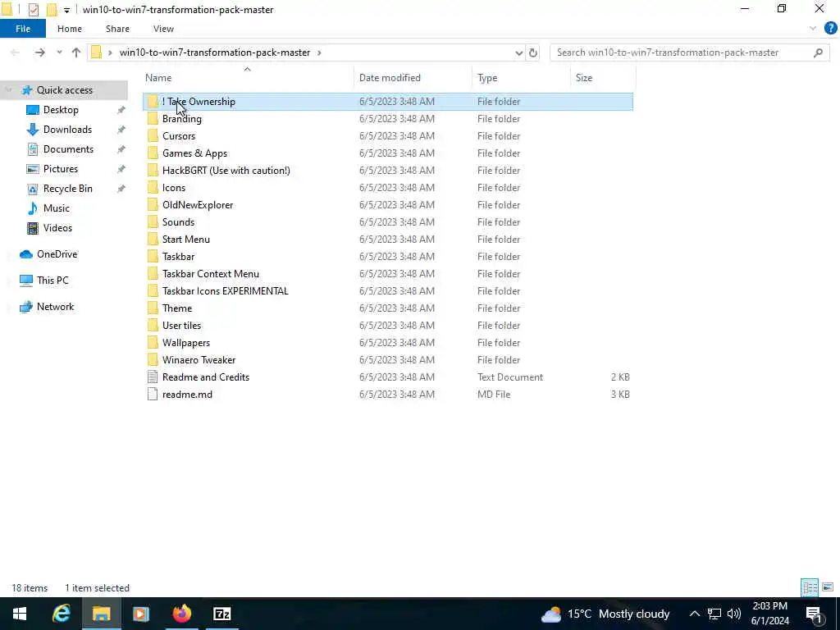Open Desktop in the navigation pane
Screen dimensions: 840x630
(x=61, y=110)
